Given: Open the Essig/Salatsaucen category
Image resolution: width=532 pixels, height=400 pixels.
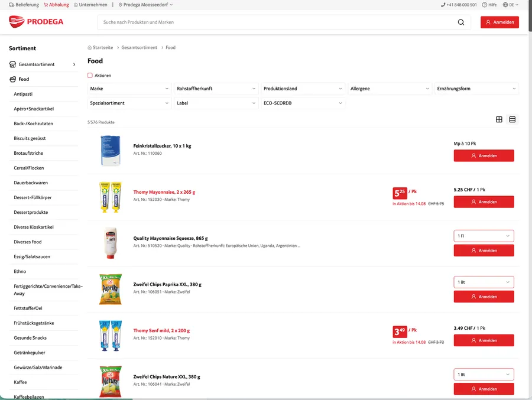Looking at the screenshot, I should [32, 256].
